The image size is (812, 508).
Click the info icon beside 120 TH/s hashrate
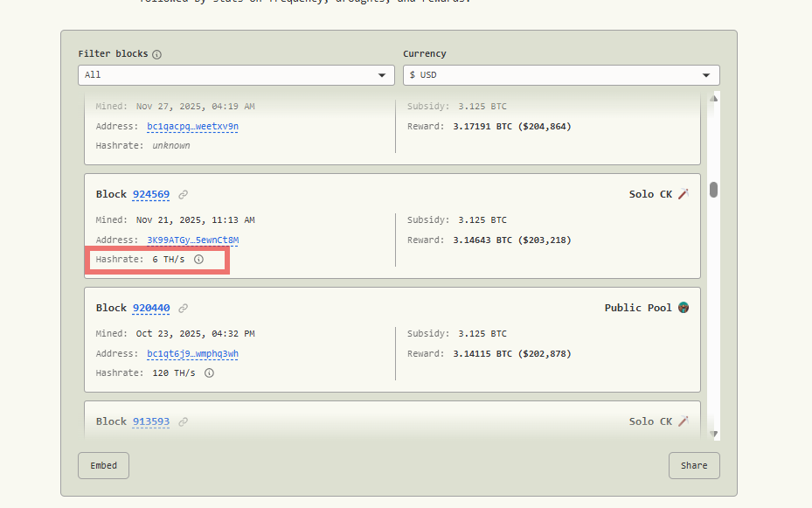point(209,372)
